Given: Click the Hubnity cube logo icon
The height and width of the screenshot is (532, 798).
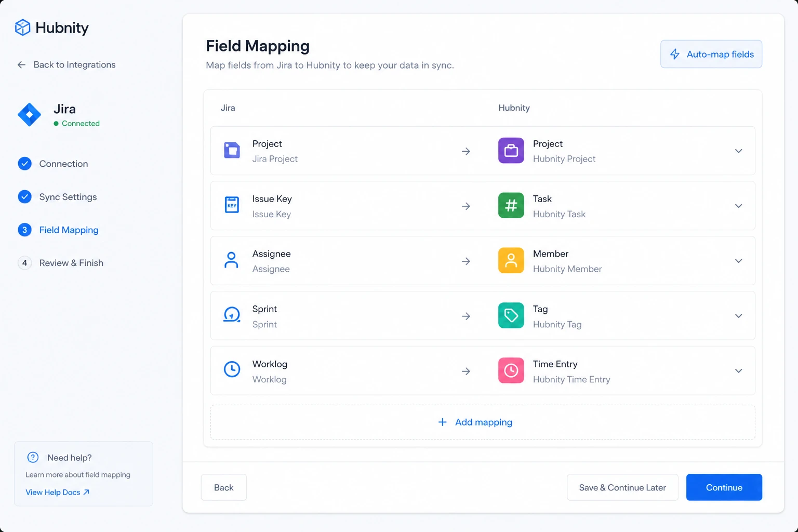Looking at the screenshot, I should 23,28.
